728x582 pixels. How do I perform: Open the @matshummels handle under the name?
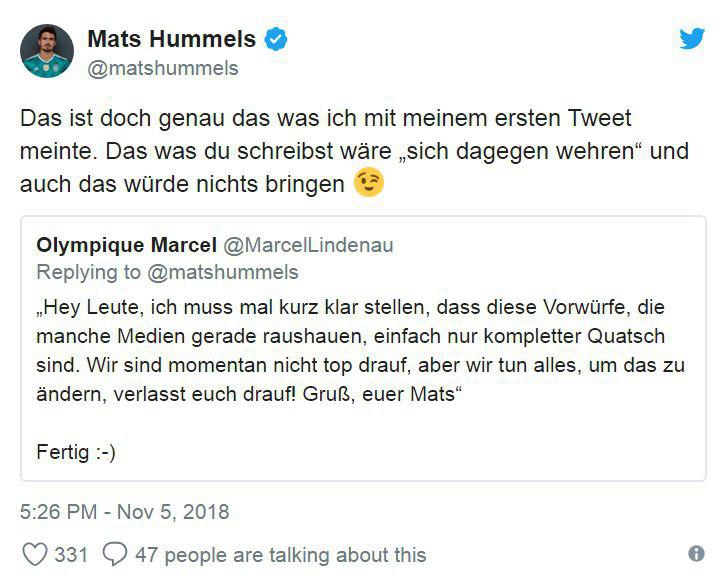pyautogui.click(x=163, y=68)
